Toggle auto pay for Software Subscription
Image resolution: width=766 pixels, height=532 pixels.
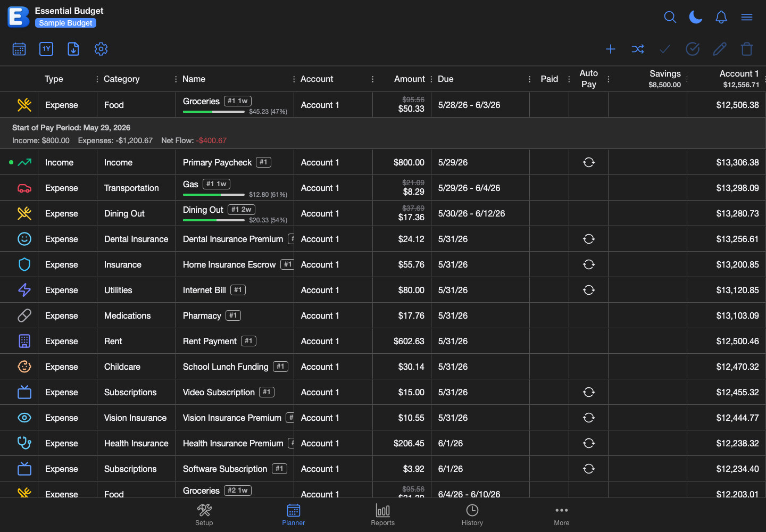click(589, 469)
